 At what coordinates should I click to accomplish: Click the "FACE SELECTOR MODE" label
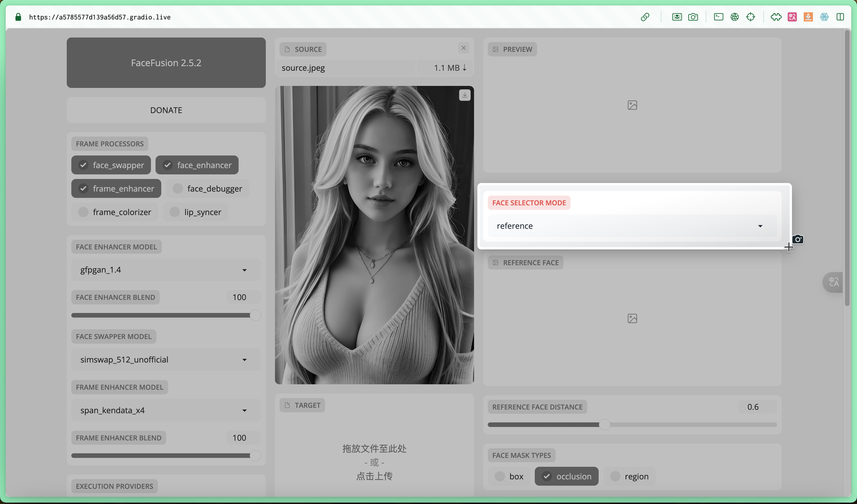pyautogui.click(x=529, y=203)
